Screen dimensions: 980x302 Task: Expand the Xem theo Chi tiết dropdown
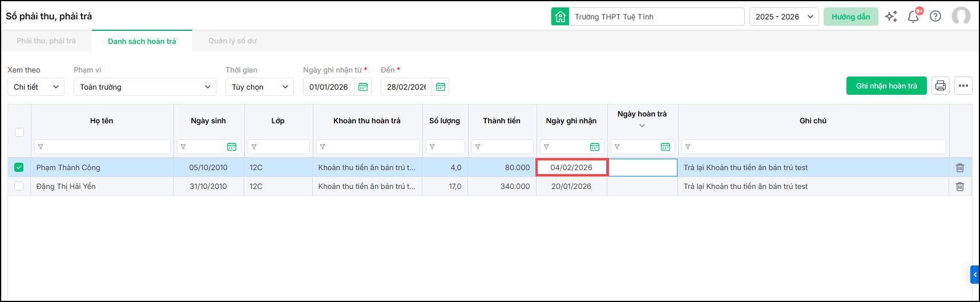(36, 87)
